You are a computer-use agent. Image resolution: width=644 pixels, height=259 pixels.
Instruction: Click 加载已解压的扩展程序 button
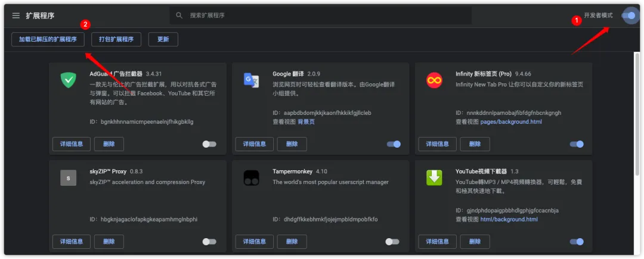click(x=48, y=39)
